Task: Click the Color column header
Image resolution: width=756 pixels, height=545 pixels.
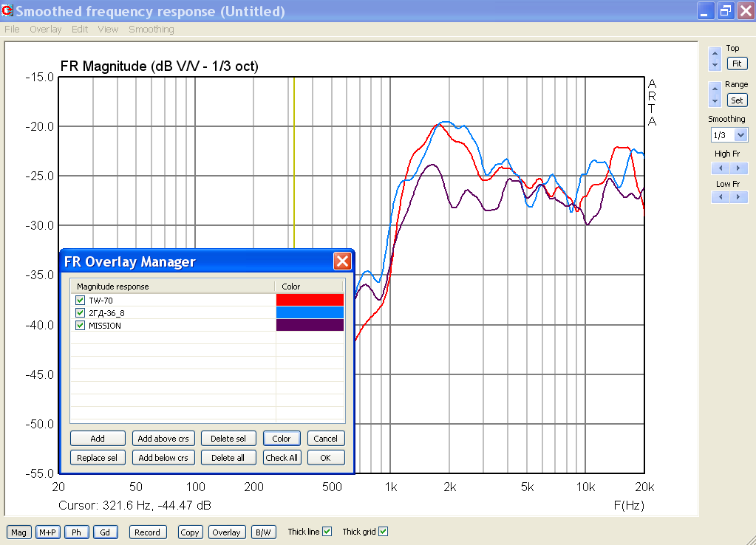Action: (x=309, y=287)
